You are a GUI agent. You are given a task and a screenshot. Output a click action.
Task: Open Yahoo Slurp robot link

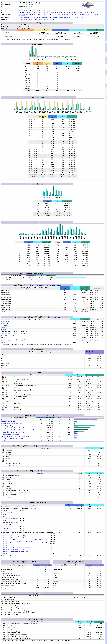coord(5,321)
